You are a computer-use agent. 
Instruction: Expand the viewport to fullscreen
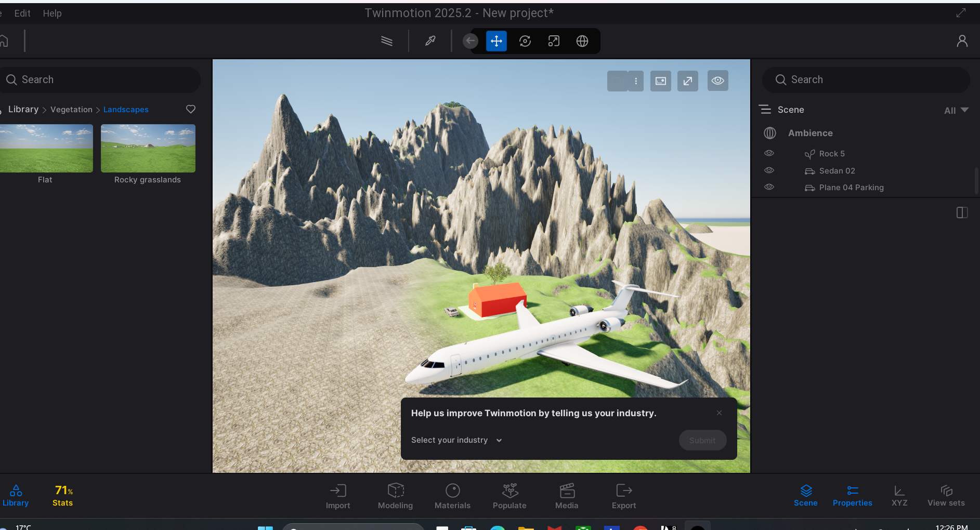click(688, 81)
